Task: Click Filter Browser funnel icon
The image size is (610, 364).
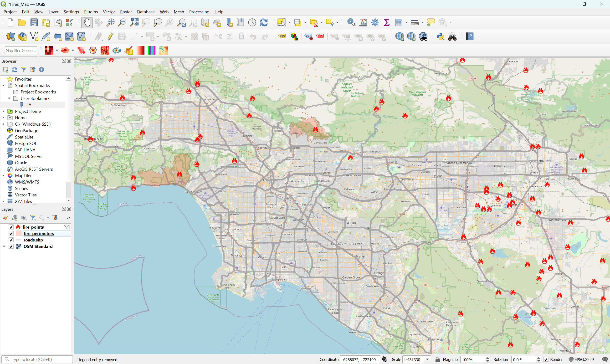Action: [24, 70]
